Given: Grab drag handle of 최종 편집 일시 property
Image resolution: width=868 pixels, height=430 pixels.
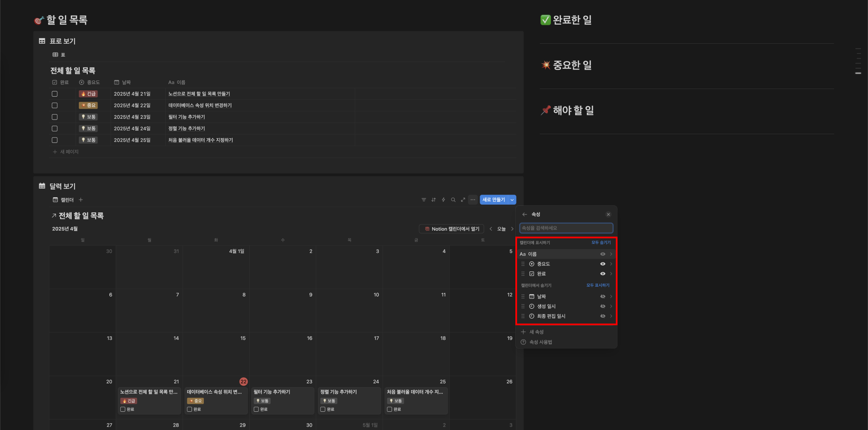Looking at the screenshot, I should (x=523, y=316).
